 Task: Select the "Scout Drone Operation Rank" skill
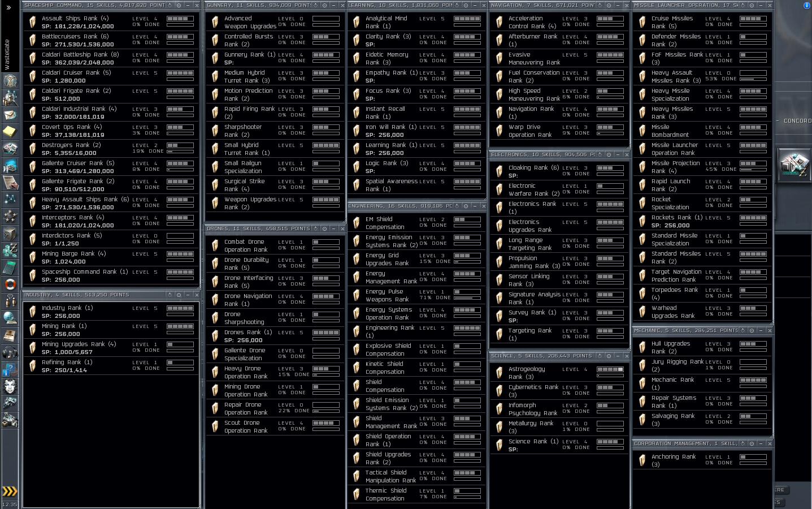tap(275, 426)
